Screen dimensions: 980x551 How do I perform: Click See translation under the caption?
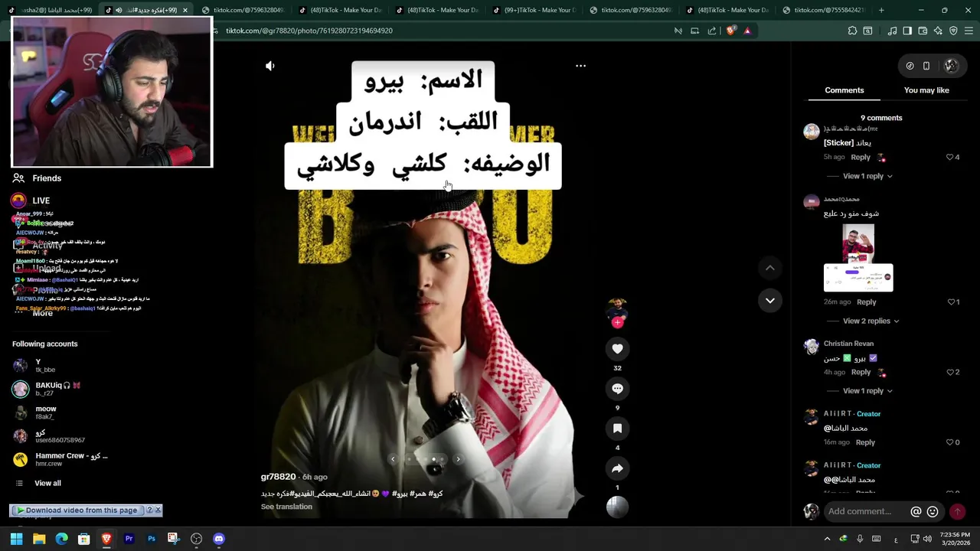click(286, 507)
